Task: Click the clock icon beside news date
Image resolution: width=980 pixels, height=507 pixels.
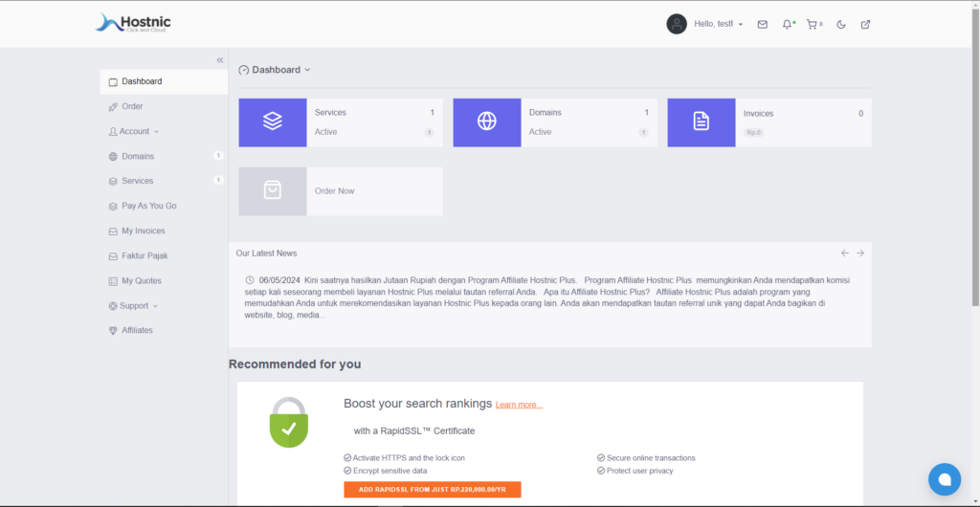Action: tap(250, 279)
